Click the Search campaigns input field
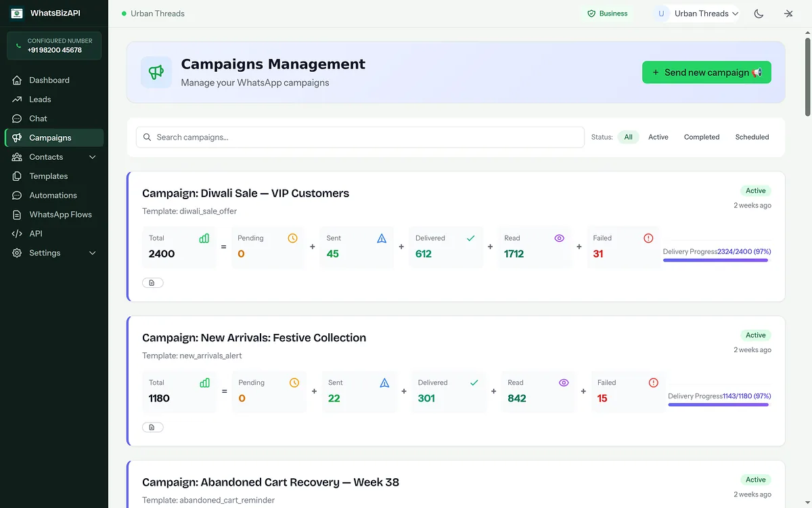The height and width of the screenshot is (508, 812). (x=360, y=137)
